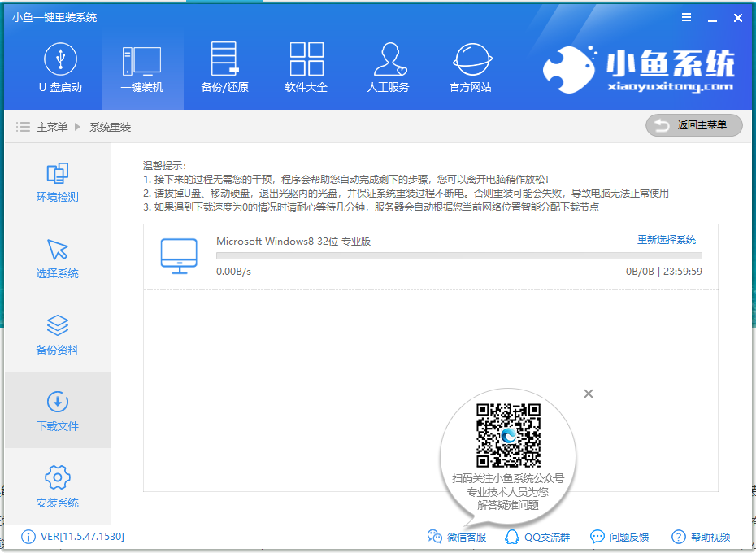Click the VER[11.5.47.1530] version text

point(82,537)
